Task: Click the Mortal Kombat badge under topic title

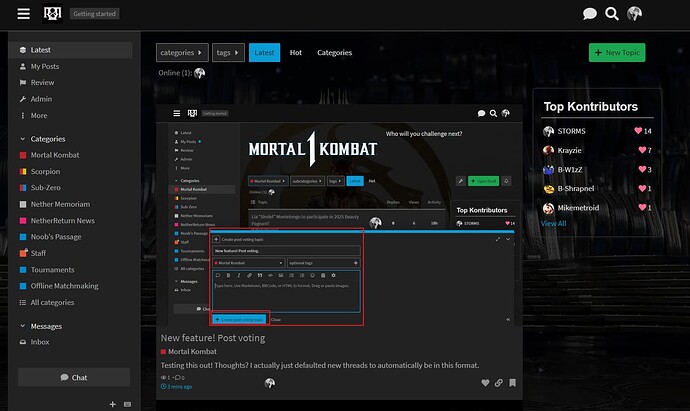Action: pos(189,352)
